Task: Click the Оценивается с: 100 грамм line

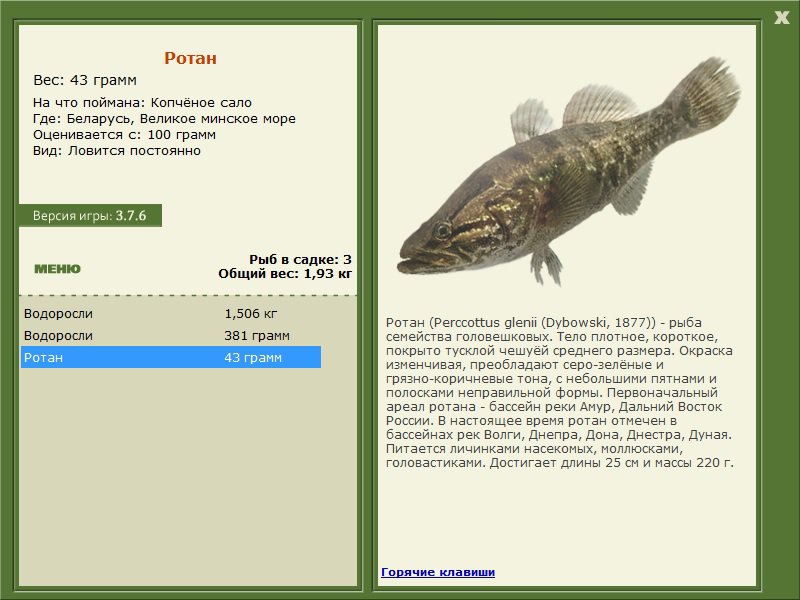Action: tap(124, 135)
